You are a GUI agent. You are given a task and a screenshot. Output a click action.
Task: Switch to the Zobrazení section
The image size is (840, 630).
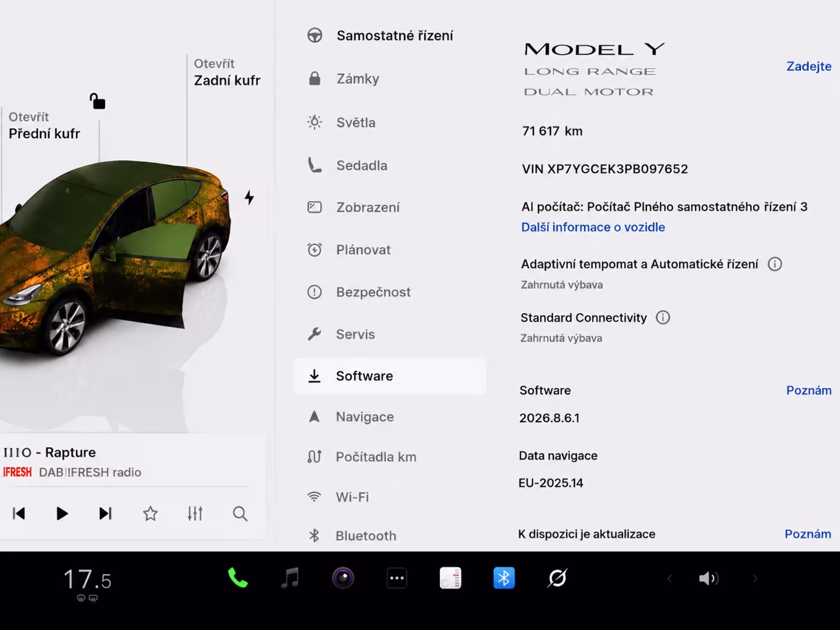point(389,207)
